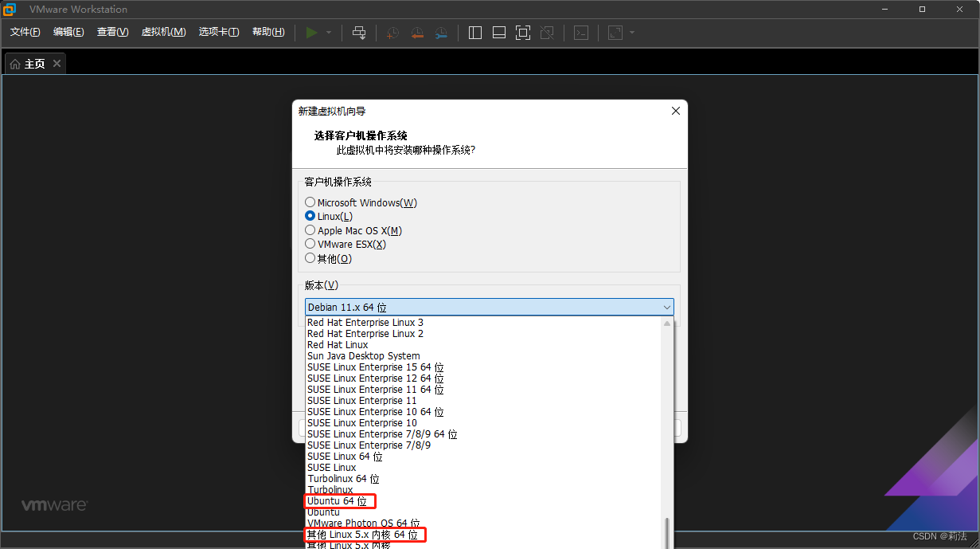Open the 虚拟机(M) menu
This screenshot has height=549, width=980.
pyautogui.click(x=163, y=32)
